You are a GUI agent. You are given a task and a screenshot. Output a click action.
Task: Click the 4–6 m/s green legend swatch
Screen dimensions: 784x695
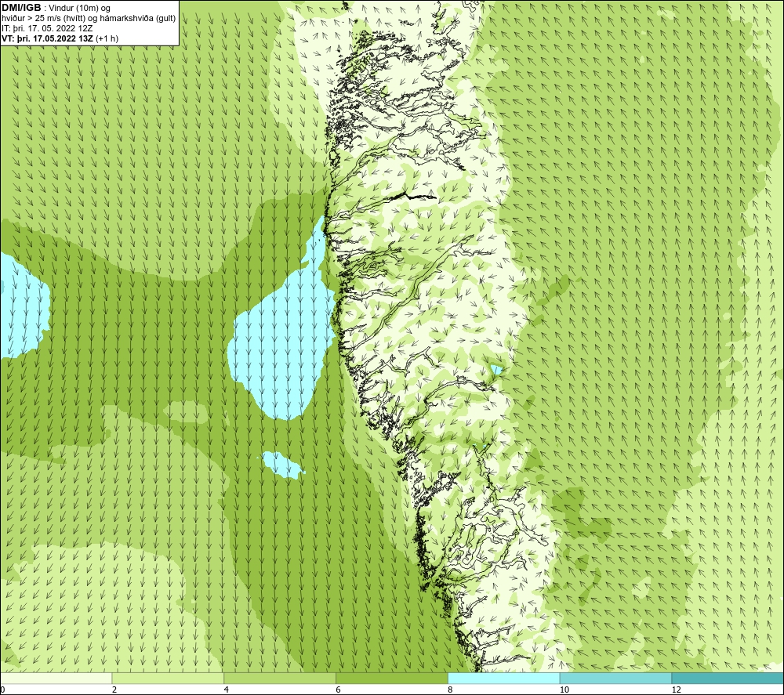[280, 678]
